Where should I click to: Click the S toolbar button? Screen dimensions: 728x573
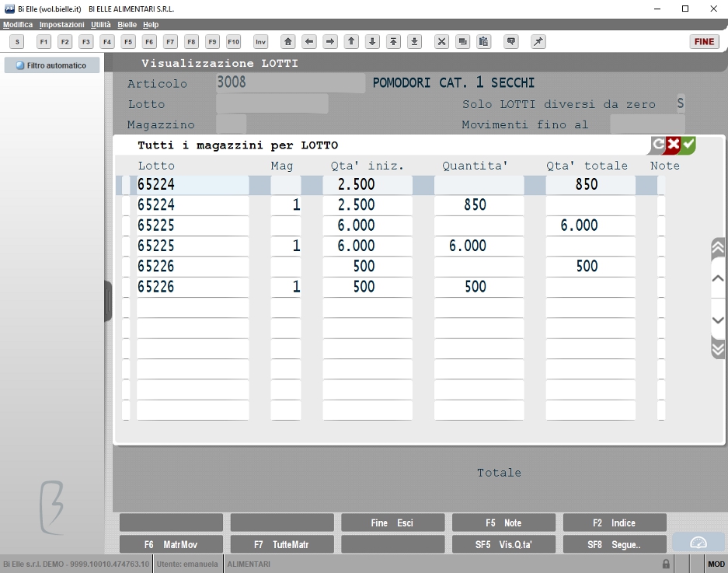point(17,42)
